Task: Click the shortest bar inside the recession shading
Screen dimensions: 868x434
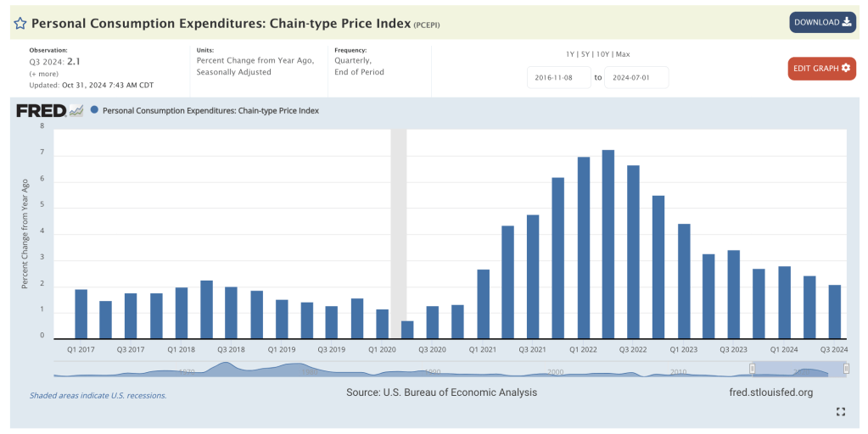Action: [407, 330]
